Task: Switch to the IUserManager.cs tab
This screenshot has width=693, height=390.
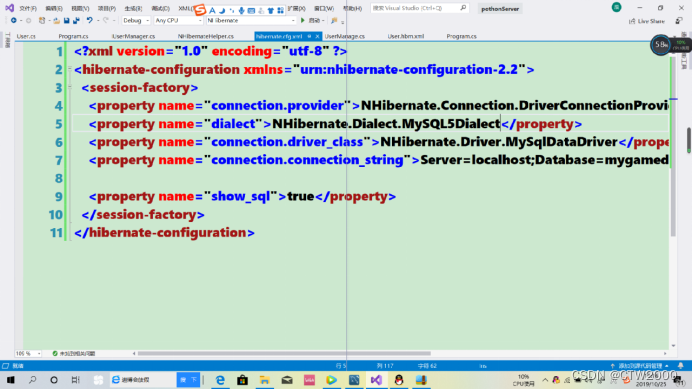Action: (x=133, y=36)
